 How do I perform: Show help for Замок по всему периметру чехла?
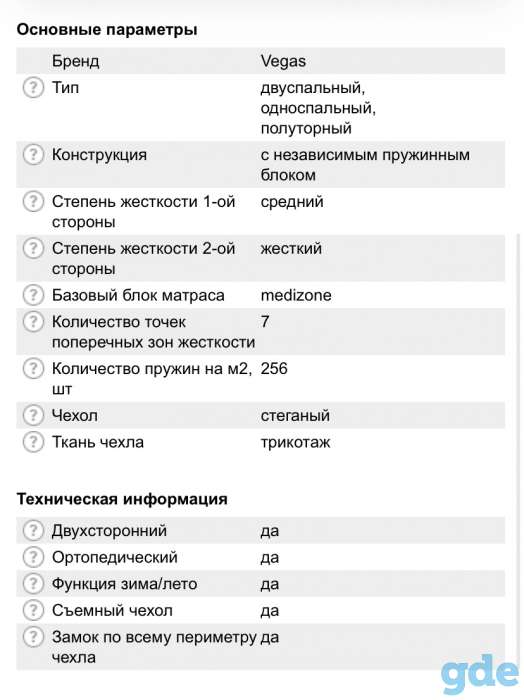[33, 637]
